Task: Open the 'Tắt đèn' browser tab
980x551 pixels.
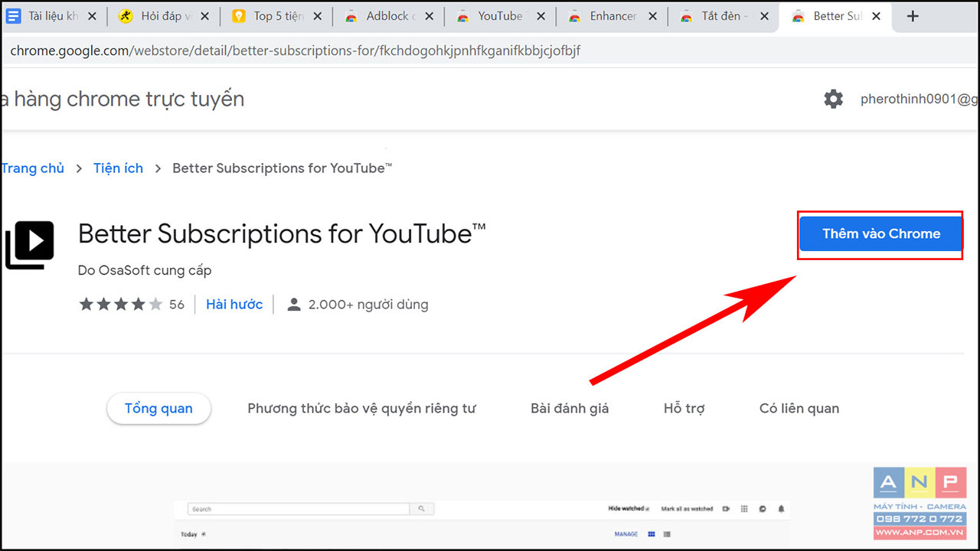Action: pos(724,16)
